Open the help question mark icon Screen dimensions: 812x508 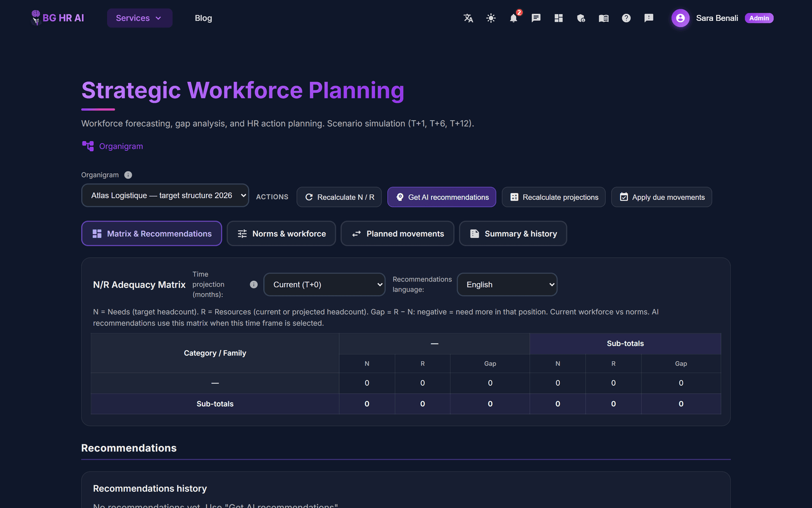(x=626, y=18)
